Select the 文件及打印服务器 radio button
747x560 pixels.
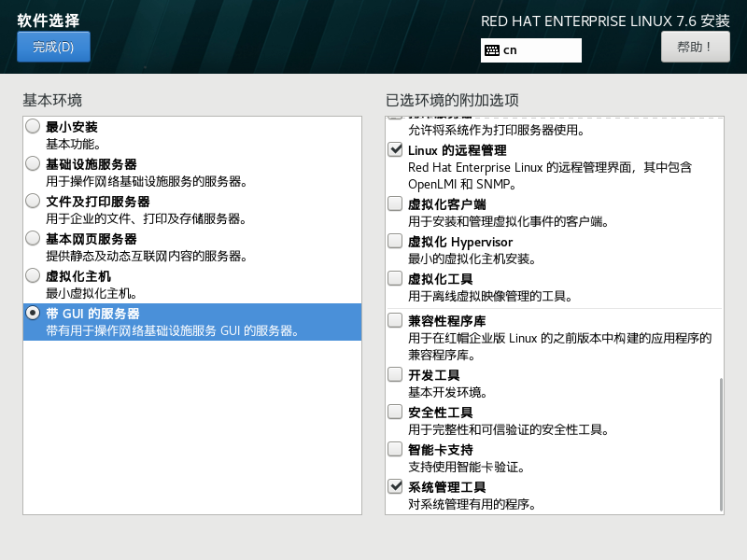(x=33, y=201)
